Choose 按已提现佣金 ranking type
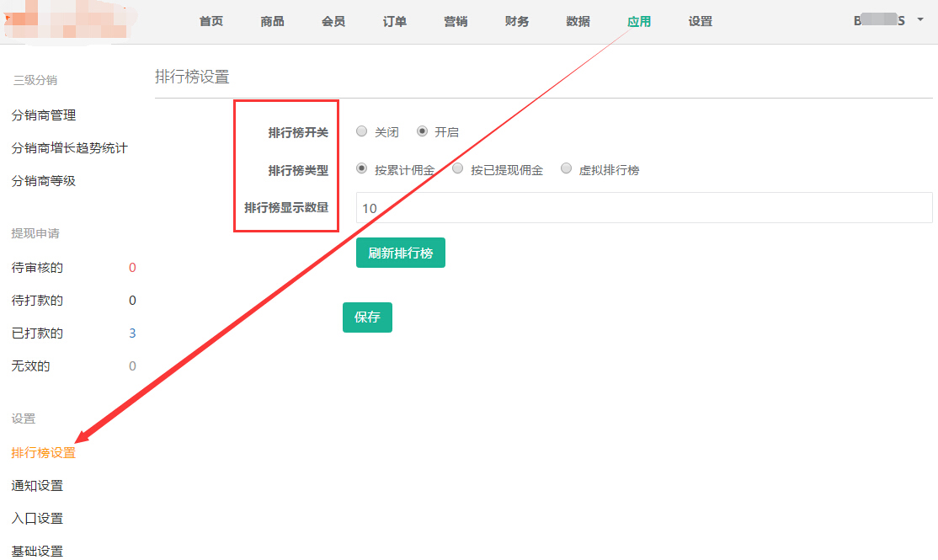 458,168
